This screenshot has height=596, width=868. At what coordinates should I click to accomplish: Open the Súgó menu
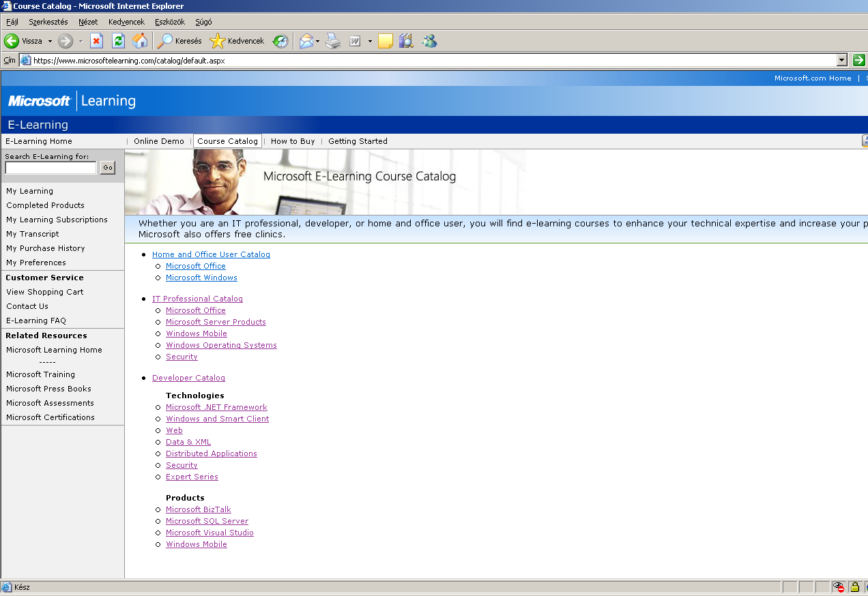click(x=203, y=22)
